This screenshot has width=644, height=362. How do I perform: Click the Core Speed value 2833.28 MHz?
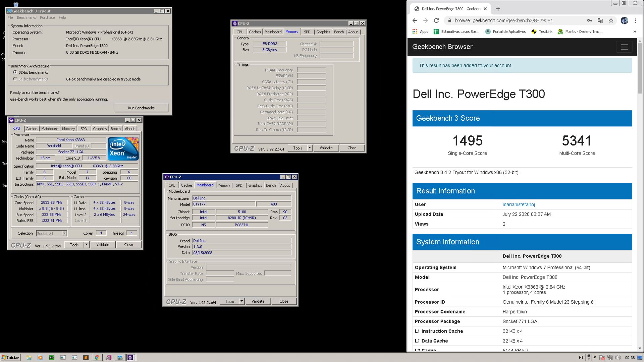[x=52, y=202]
